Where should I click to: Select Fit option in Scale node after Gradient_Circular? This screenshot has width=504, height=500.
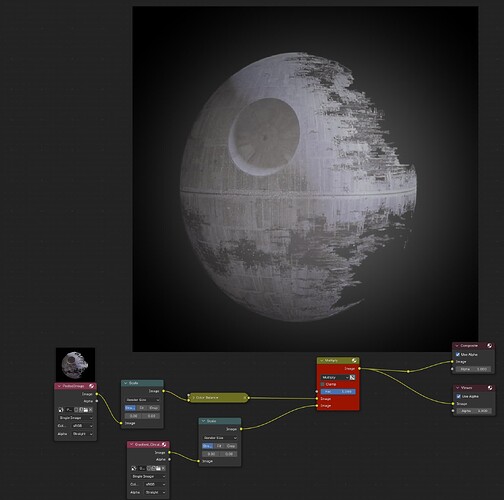[x=219, y=446]
